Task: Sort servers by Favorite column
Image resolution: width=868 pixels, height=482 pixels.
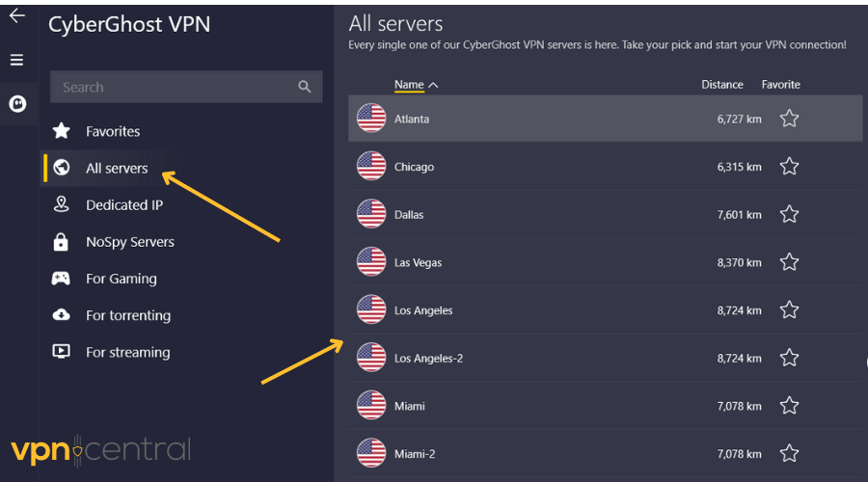Action: [x=780, y=85]
